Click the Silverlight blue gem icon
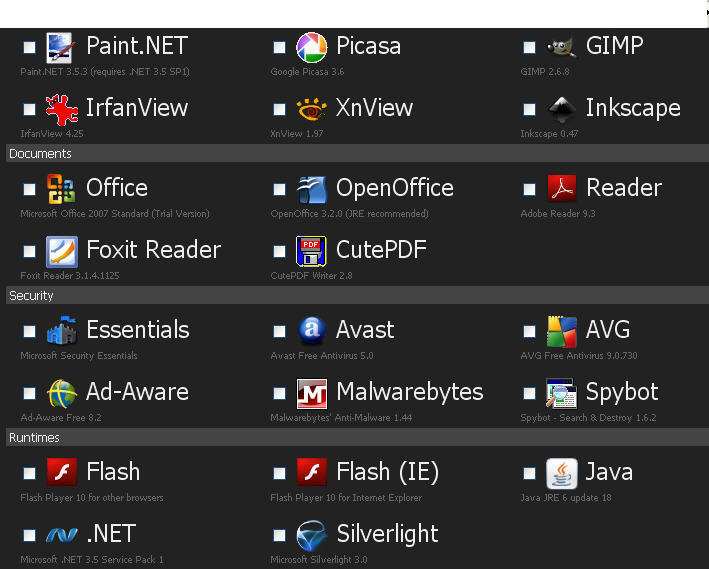This screenshot has height=569, width=709. point(312,536)
